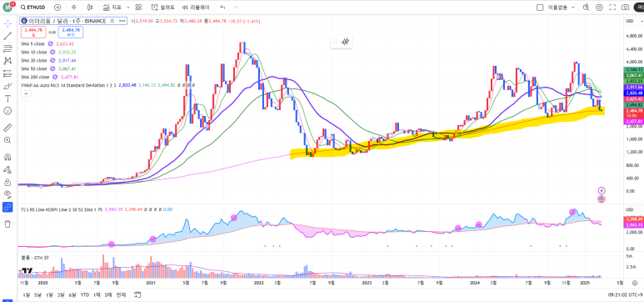Click the red sell price button 2,484.78

(33, 32)
